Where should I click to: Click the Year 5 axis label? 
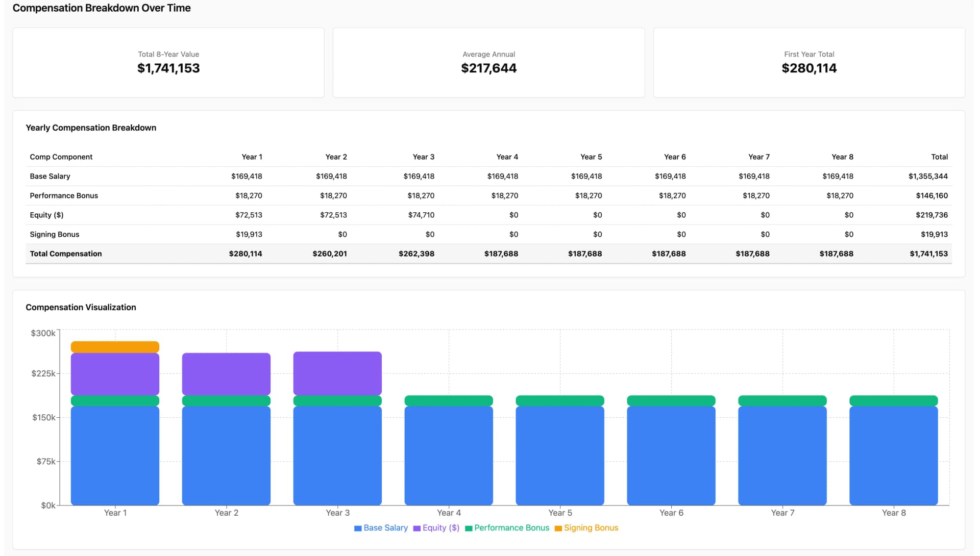click(x=559, y=513)
